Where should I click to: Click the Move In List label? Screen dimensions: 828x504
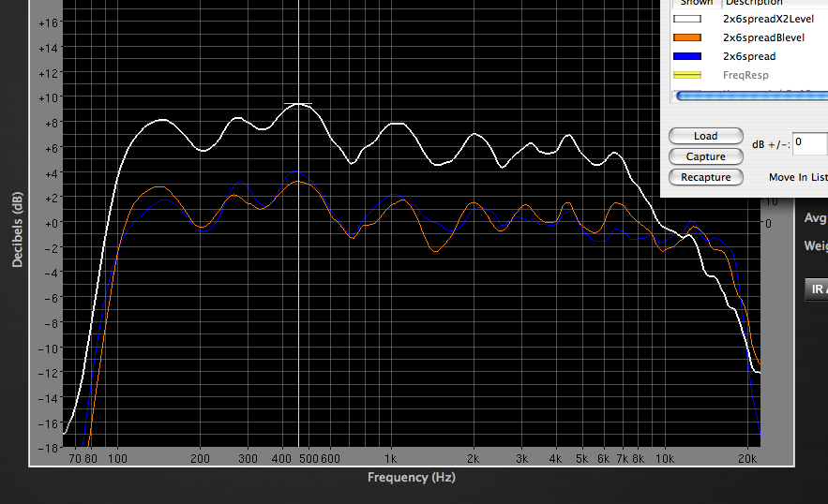coord(798,177)
